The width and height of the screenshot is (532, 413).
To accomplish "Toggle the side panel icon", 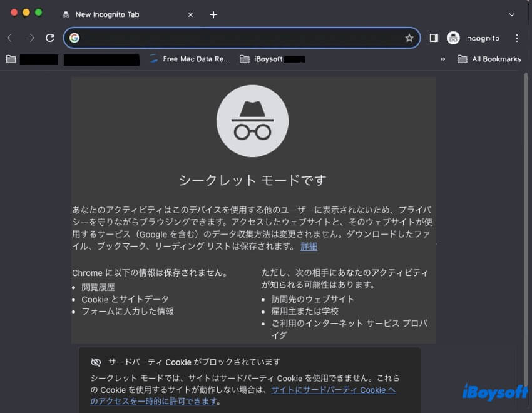I will pyautogui.click(x=434, y=38).
